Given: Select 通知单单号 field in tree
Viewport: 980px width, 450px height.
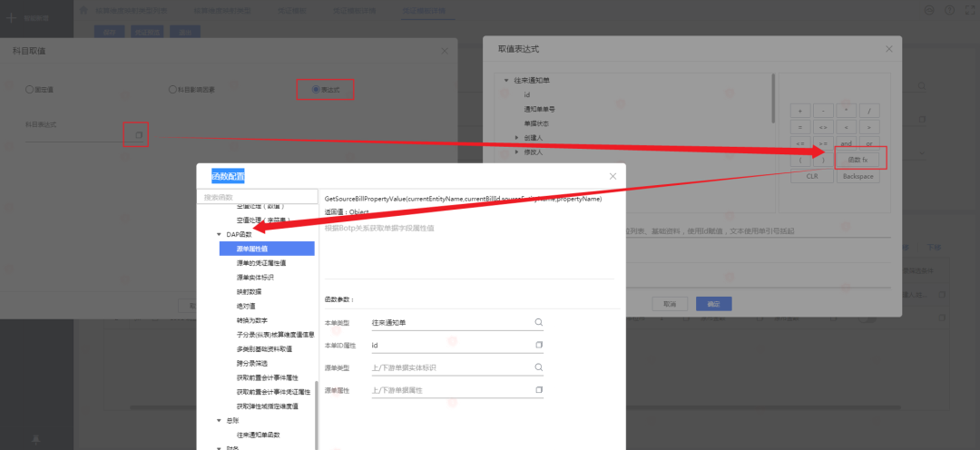Looking at the screenshot, I should click(539, 110).
